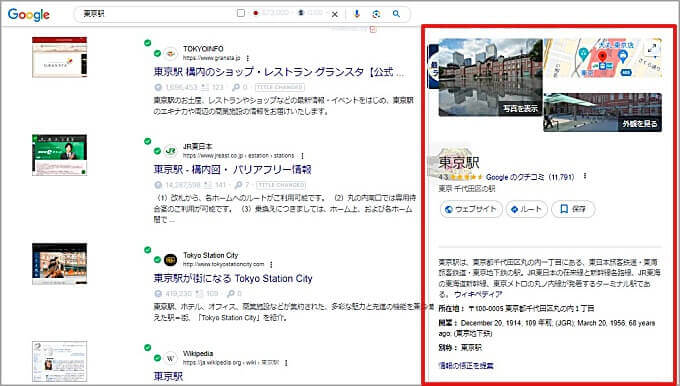Click the http://www.tokyostationcity.com URL text
Screen dimensions: 680x386
coord(223,265)
